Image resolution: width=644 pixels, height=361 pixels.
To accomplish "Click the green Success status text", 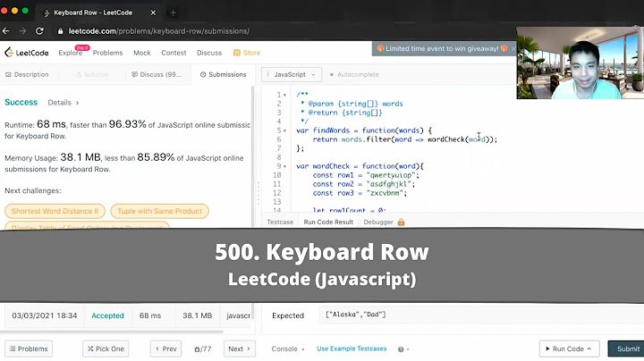I will (21, 102).
